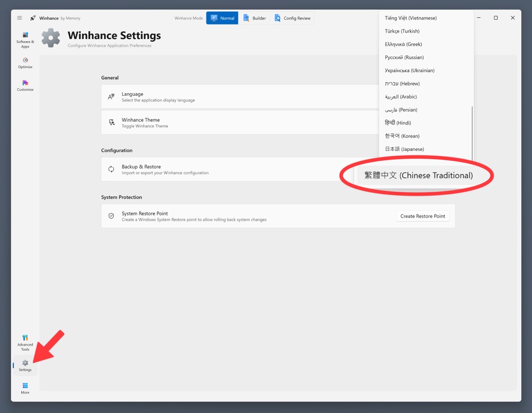
Task: Switch Winhance Mode to Normal
Action: [x=222, y=18]
